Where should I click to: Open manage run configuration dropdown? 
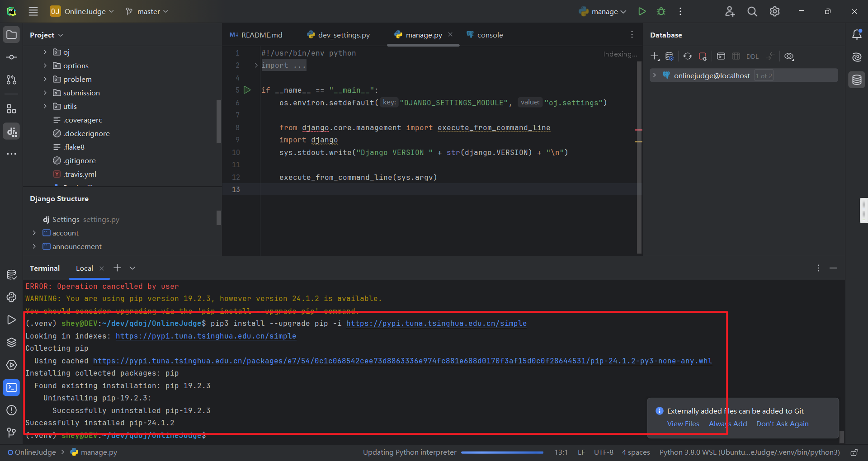click(x=603, y=11)
